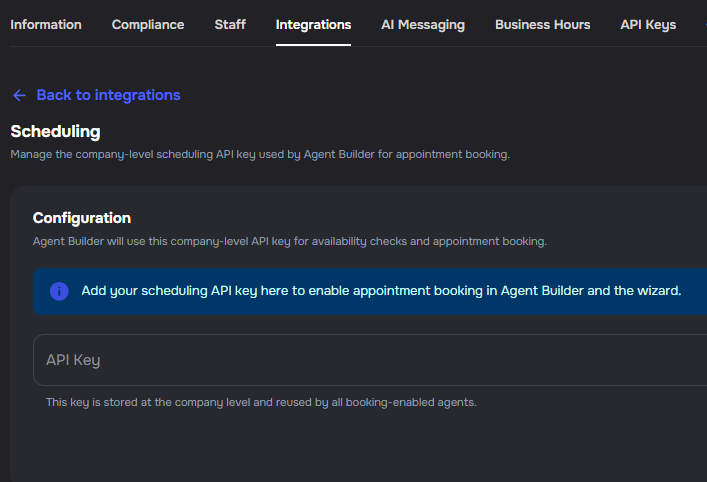Click the scheduling API key banner message

[381, 291]
